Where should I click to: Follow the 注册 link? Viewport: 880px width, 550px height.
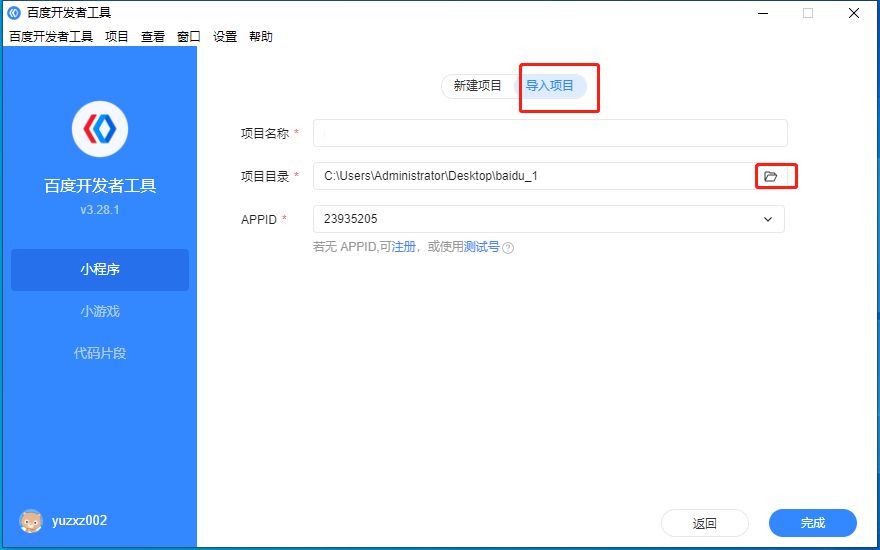click(404, 247)
